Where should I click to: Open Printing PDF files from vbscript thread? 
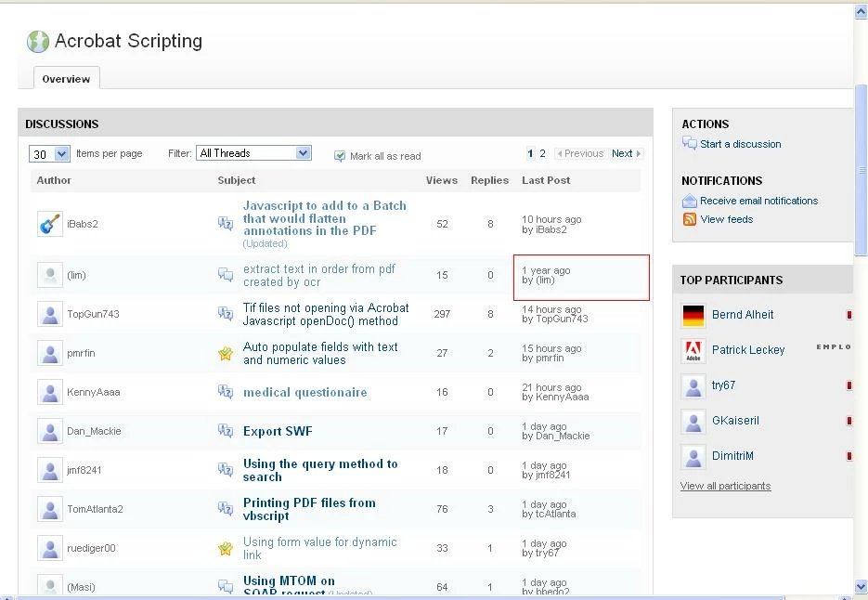pyautogui.click(x=309, y=509)
